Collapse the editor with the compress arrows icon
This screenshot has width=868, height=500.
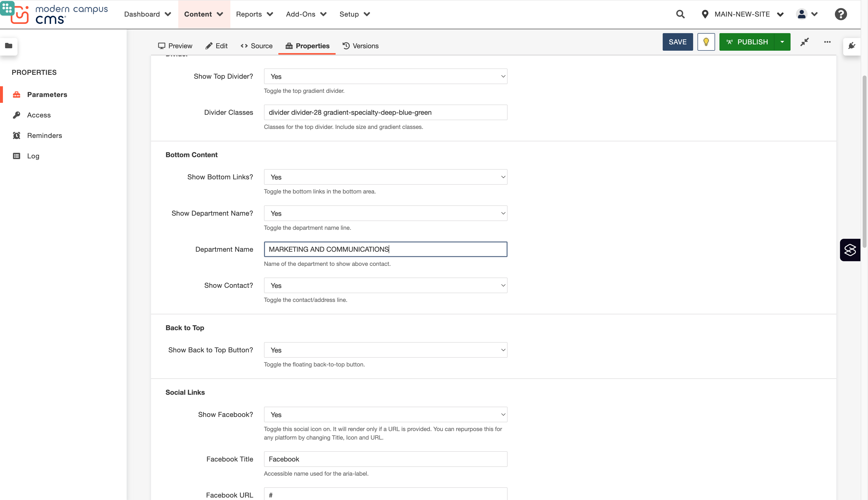tap(804, 42)
